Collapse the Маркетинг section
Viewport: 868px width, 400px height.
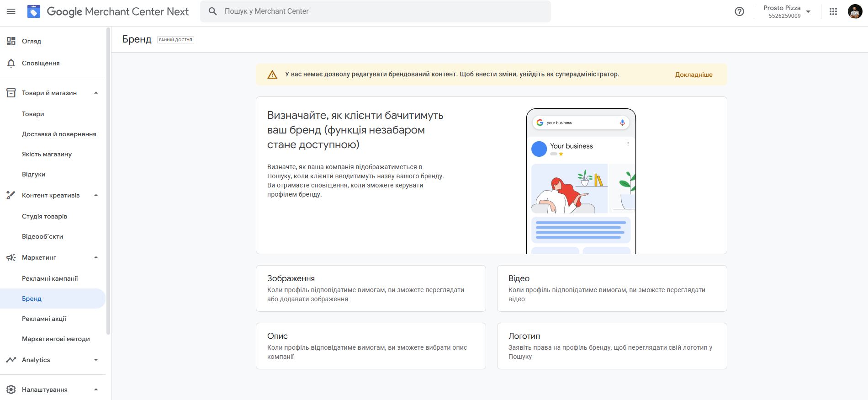[96, 257]
